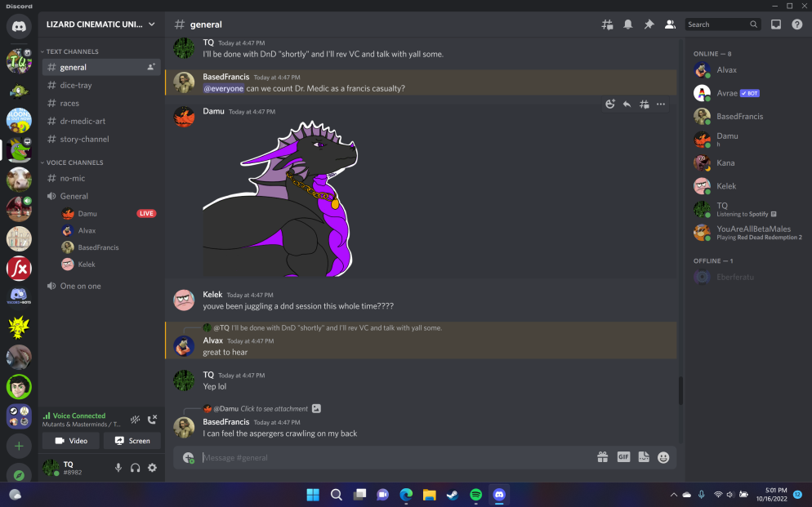
Task: Open Steam from the taskbar
Action: point(453,495)
